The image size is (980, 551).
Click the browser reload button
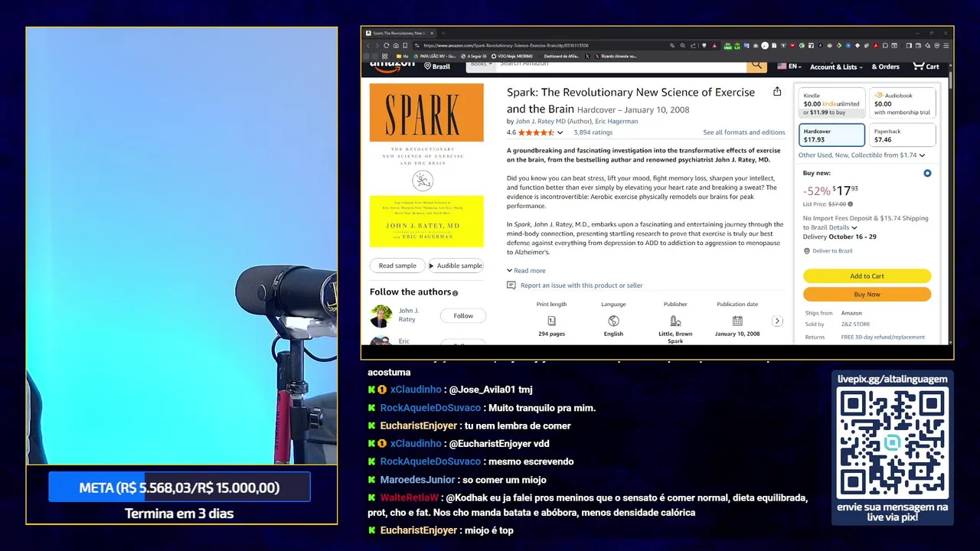pos(386,45)
